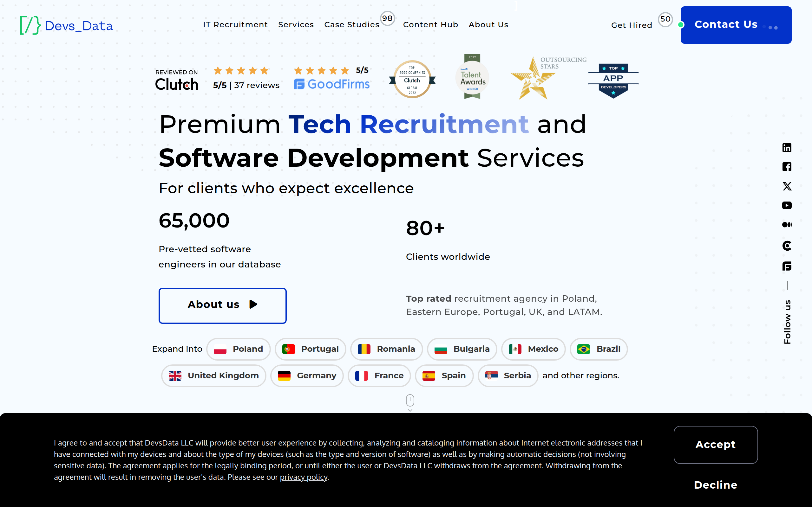
Task: Open the Services menu
Action: pos(296,24)
